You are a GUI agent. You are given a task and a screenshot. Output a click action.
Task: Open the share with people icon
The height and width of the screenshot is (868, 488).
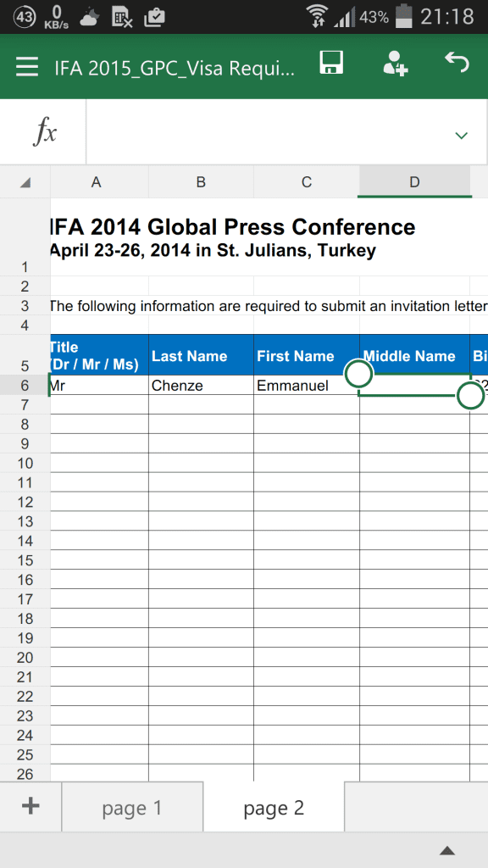click(396, 64)
